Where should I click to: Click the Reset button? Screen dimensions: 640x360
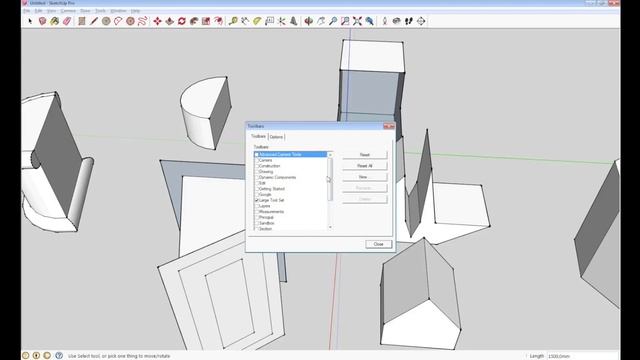click(364, 155)
